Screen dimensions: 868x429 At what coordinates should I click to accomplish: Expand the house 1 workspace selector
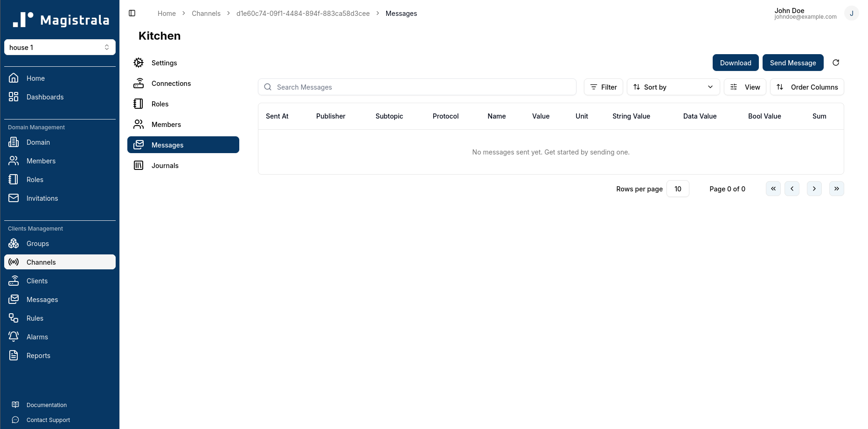[60, 47]
